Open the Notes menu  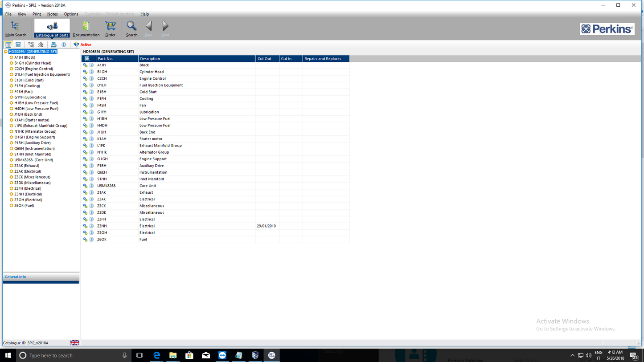click(52, 14)
